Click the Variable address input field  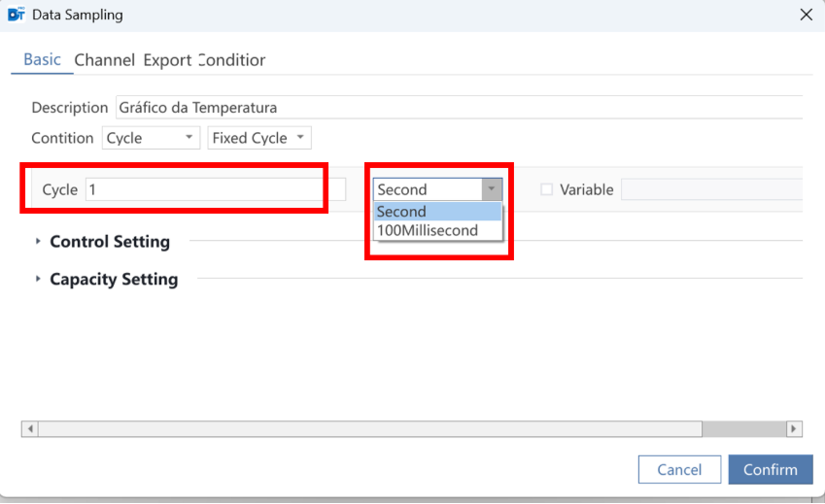pyautogui.click(x=712, y=189)
